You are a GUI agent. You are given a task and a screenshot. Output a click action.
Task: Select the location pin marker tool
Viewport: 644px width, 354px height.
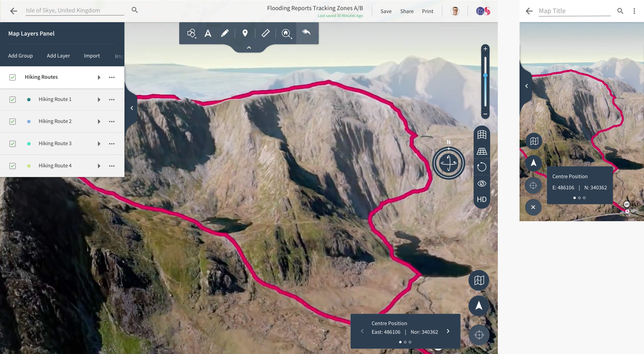(x=245, y=33)
